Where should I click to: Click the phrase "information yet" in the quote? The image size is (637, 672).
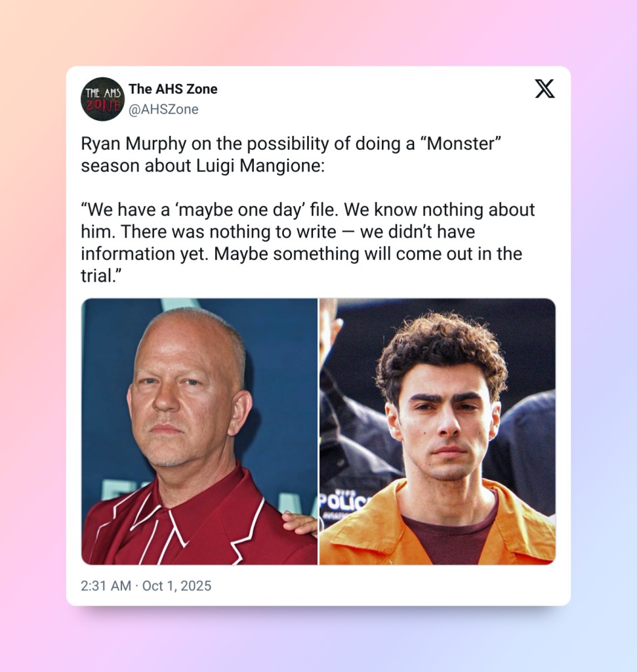[145, 254]
